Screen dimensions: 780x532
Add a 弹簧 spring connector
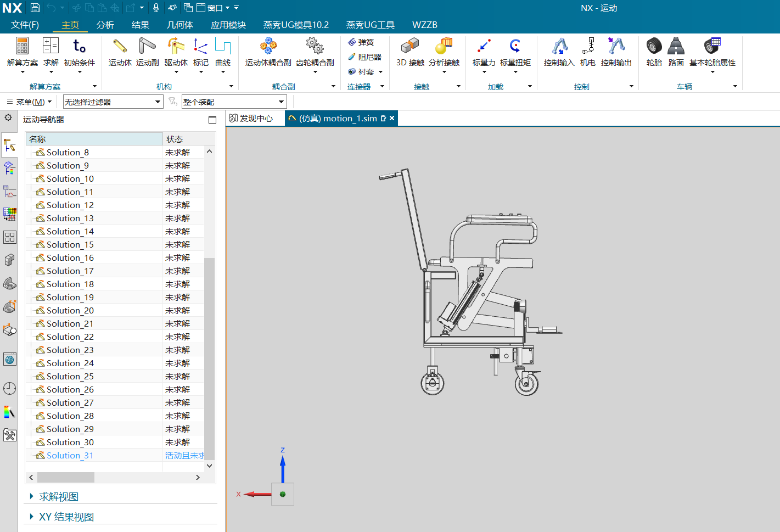[361, 42]
